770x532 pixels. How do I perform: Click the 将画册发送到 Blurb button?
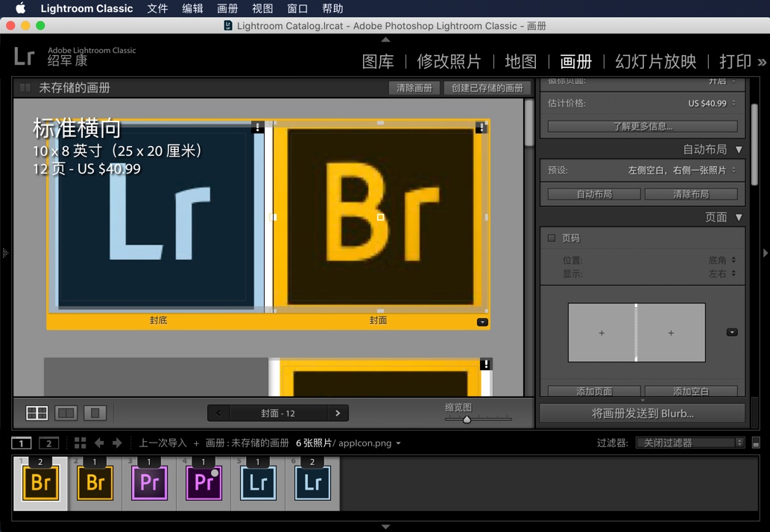coord(643,414)
